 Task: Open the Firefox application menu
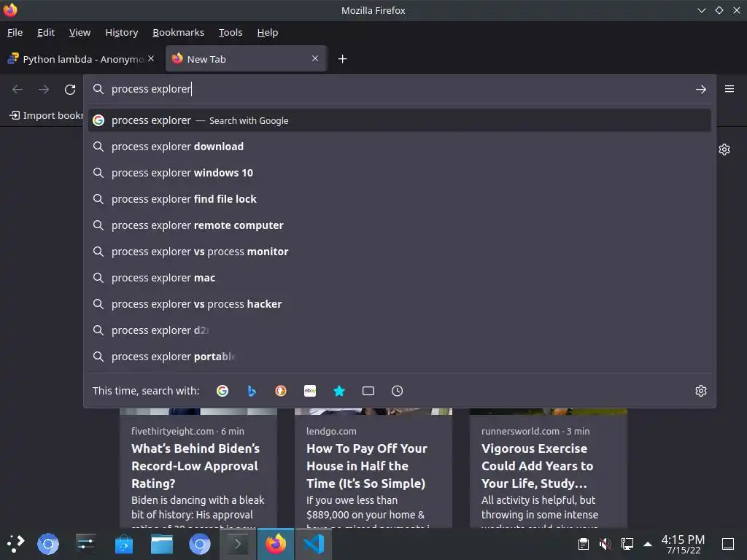[x=729, y=89]
